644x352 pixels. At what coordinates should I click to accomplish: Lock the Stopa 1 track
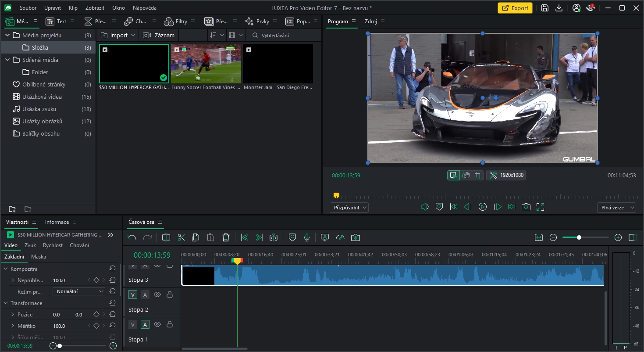[x=170, y=324]
